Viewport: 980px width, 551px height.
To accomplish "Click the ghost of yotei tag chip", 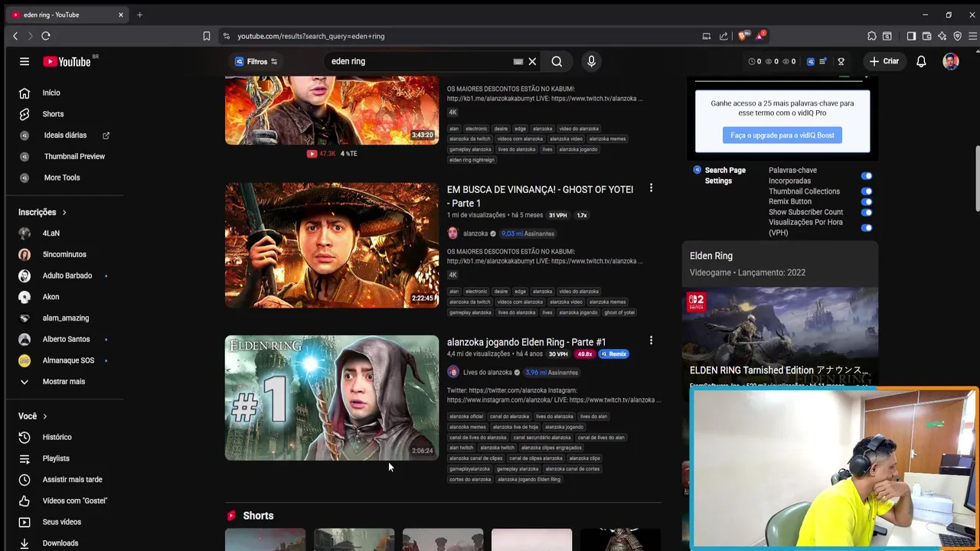I will pos(619,312).
